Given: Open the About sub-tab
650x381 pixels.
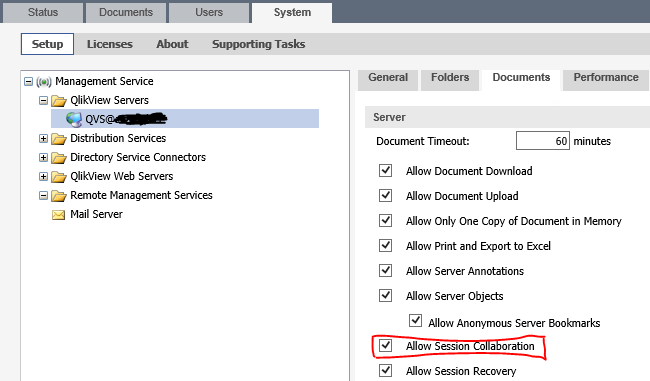Looking at the screenshot, I should click(x=172, y=44).
